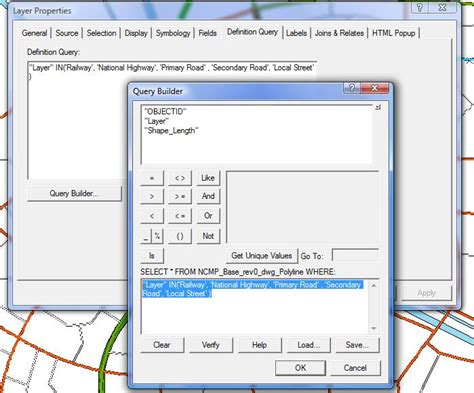
Task: Click the Apply button in Layer Properties
Action: click(x=426, y=293)
